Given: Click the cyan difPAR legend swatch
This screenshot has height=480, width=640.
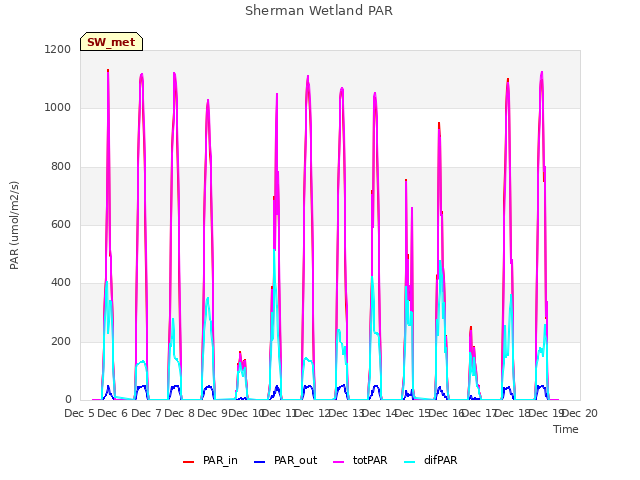Looking at the screenshot, I should pyautogui.click(x=409, y=461).
